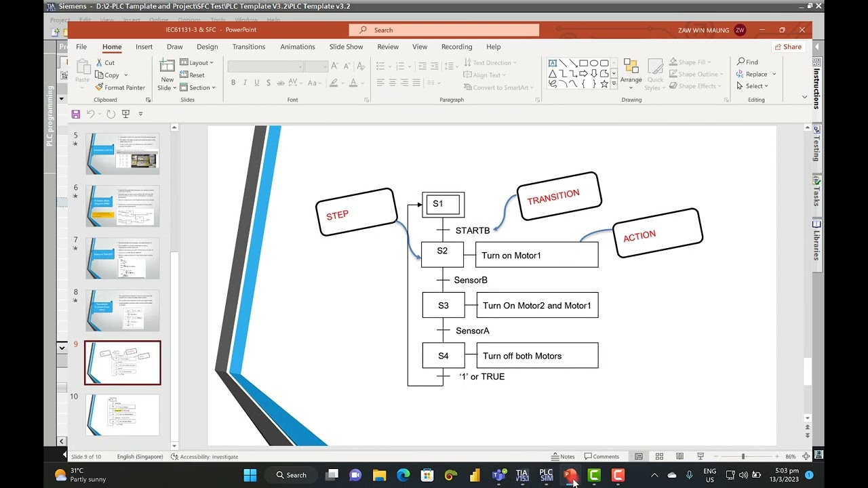Open the font name combo box
The width and height of the screenshot is (868, 488).
tap(265, 66)
